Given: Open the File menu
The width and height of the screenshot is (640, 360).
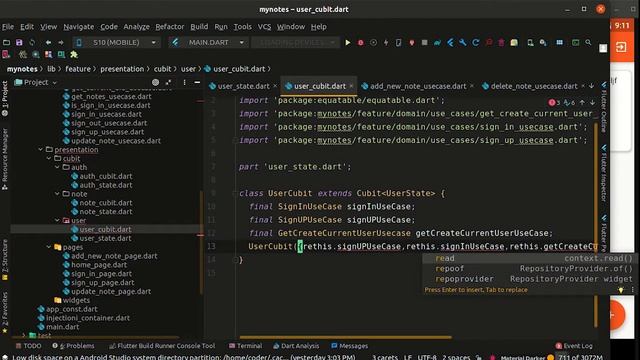Looking at the screenshot, I should (x=8, y=27).
